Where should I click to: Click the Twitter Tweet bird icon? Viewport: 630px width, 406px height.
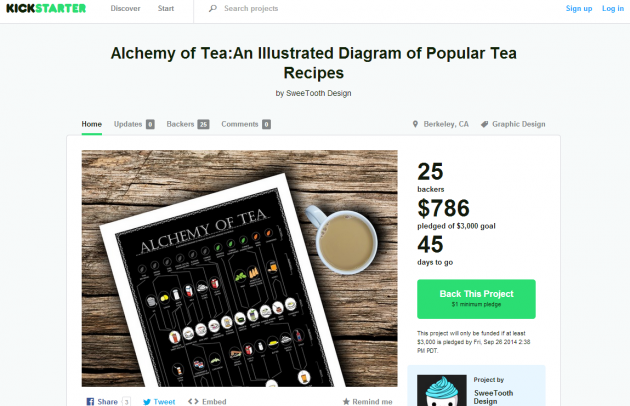[x=147, y=402]
